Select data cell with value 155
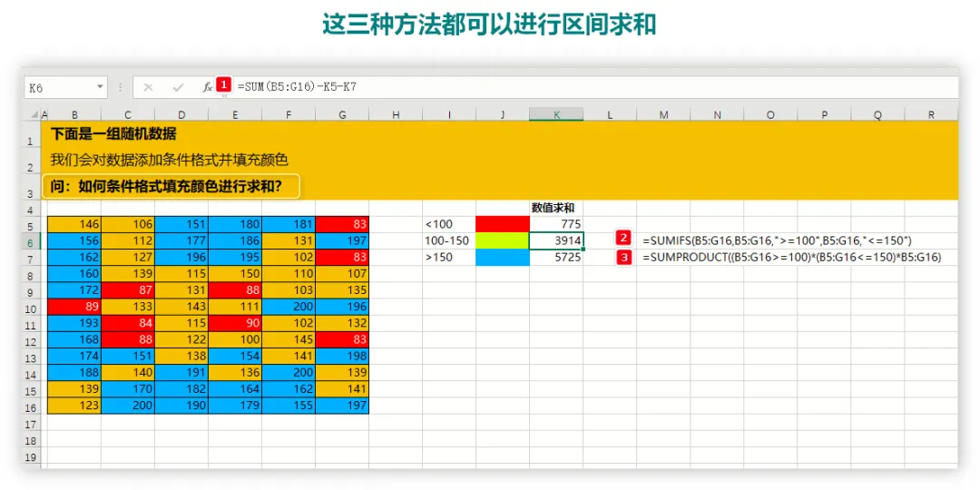 tap(289, 405)
